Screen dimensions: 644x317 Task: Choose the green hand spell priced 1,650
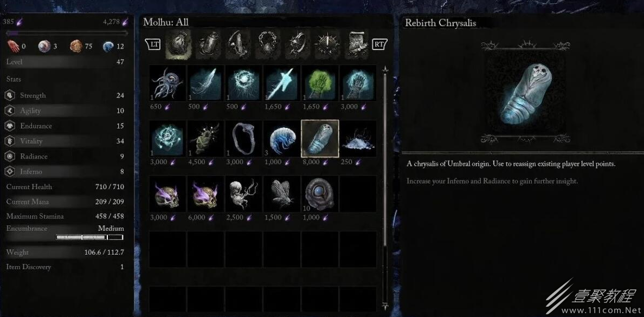[320, 83]
